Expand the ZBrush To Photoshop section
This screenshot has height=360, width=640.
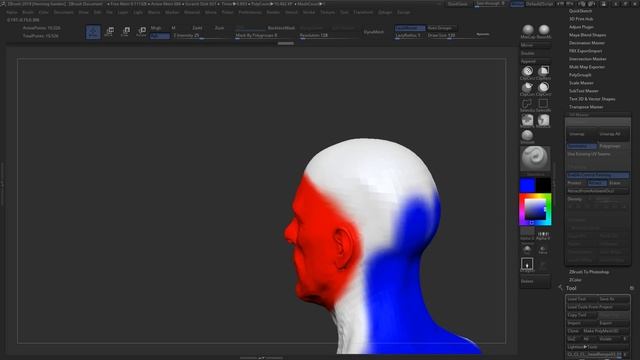click(x=589, y=272)
